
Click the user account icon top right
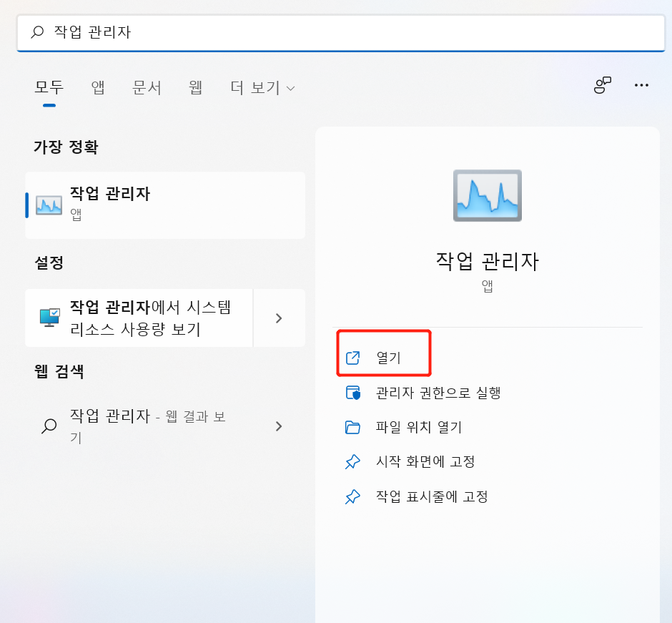(x=604, y=85)
